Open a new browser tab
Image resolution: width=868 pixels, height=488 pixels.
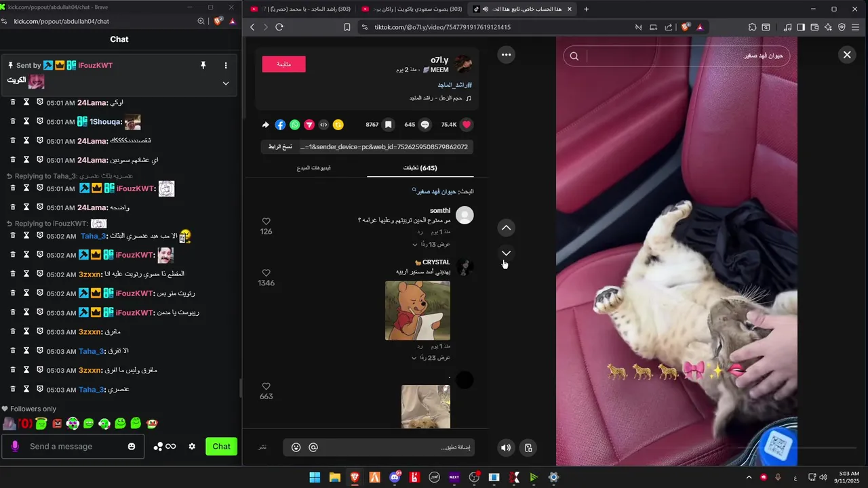(x=586, y=9)
